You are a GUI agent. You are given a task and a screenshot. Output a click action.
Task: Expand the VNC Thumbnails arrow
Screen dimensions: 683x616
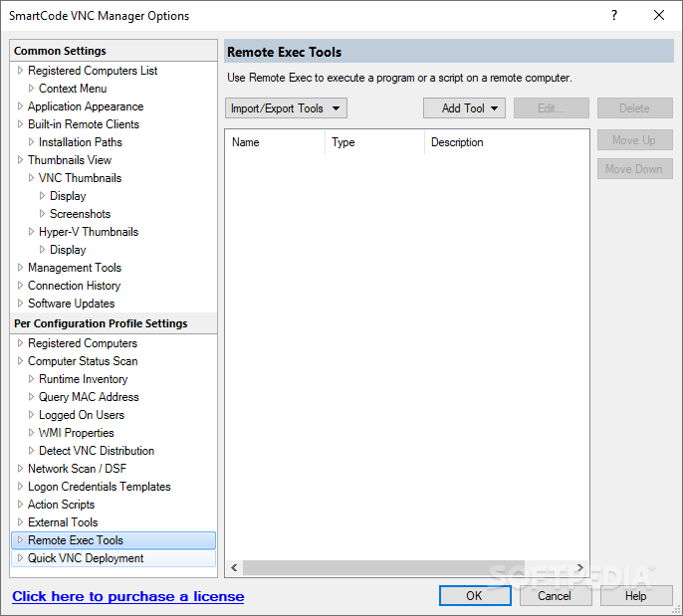[x=31, y=177]
